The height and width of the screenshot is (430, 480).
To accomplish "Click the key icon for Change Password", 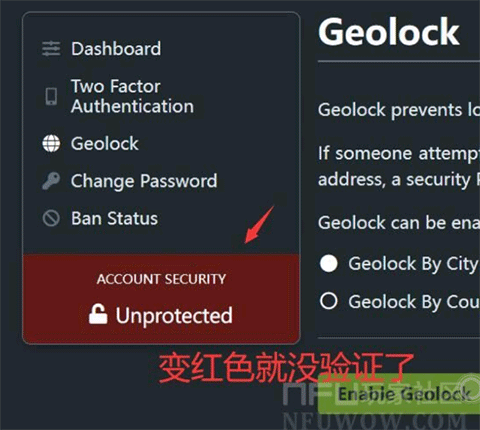I will coord(51,181).
